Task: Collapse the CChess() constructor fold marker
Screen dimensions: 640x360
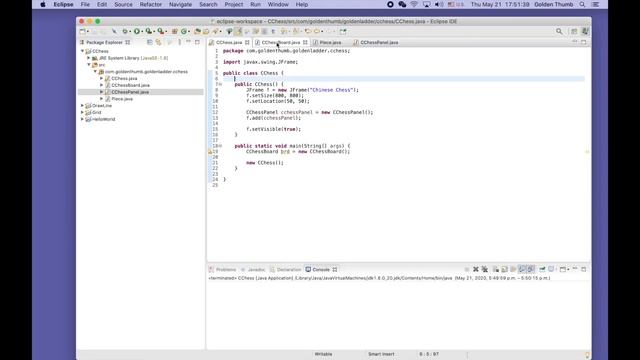Action: pos(220,84)
